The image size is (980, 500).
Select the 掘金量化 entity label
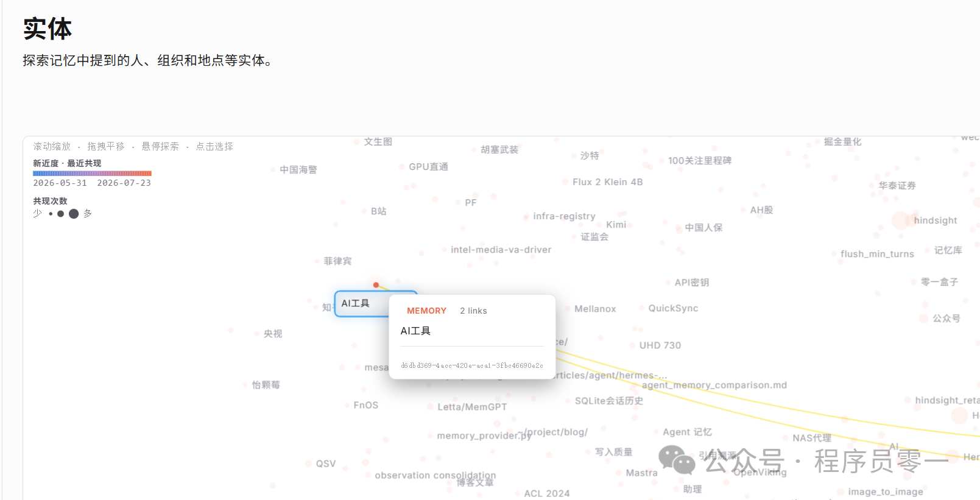point(842,142)
